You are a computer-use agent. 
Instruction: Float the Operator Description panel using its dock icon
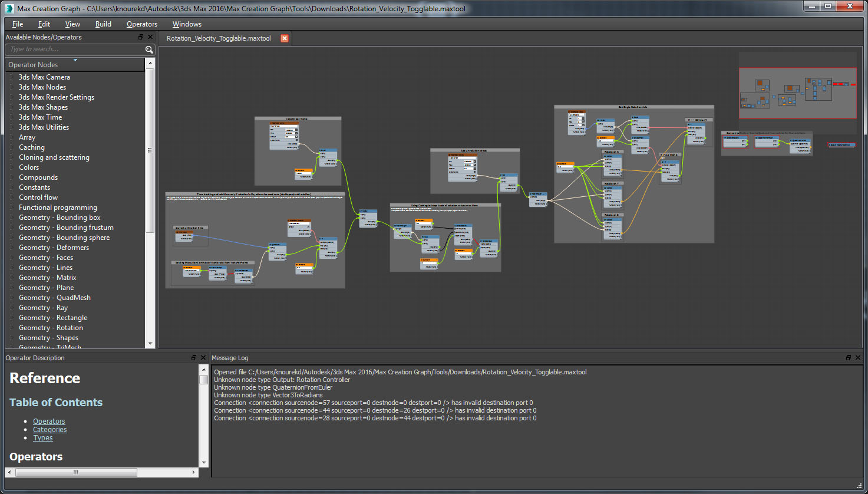pos(193,357)
